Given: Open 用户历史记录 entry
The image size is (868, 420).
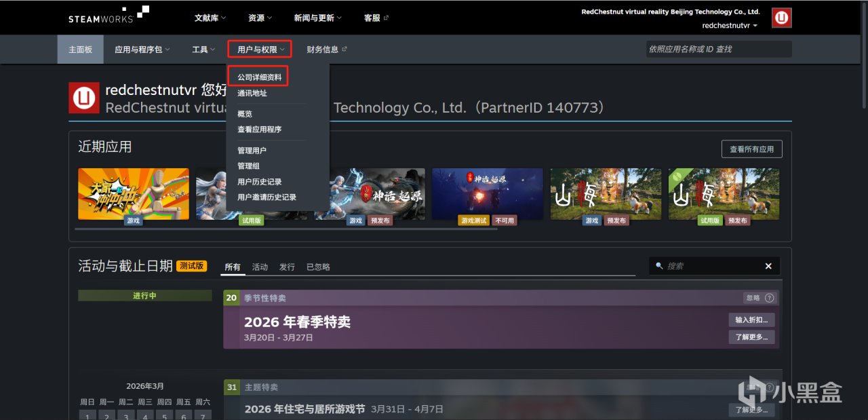Looking at the screenshot, I should pyautogui.click(x=259, y=181).
